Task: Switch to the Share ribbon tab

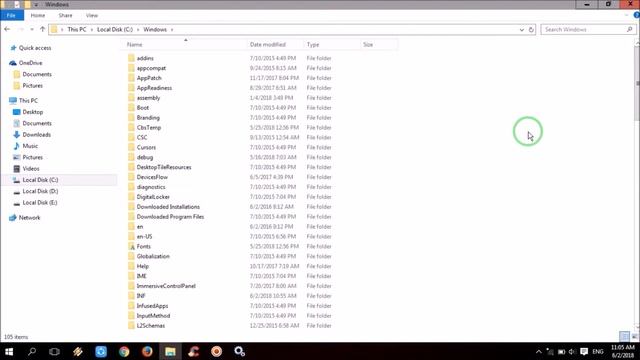Action: click(x=65, y=15)
